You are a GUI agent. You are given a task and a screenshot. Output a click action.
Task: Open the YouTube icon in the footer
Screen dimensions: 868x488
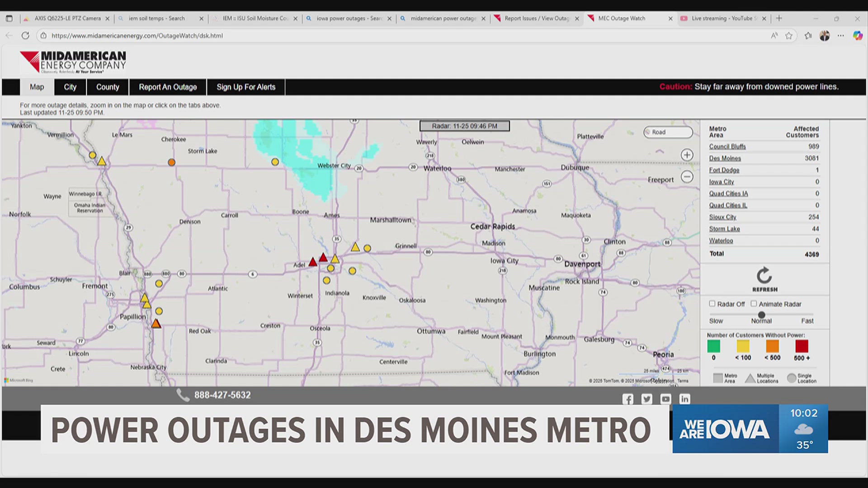tap(665, 399)
